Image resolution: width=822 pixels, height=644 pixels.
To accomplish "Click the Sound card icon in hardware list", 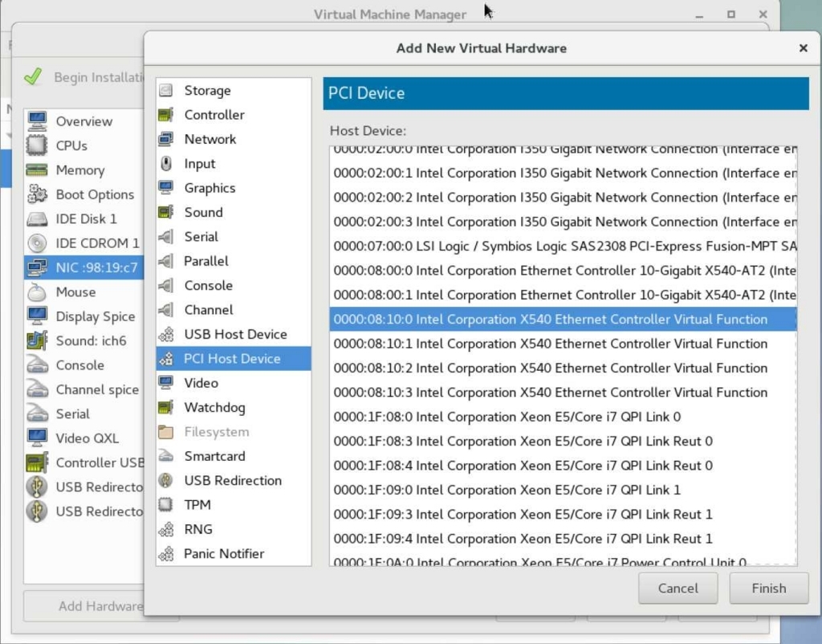I will pos(166,213).
